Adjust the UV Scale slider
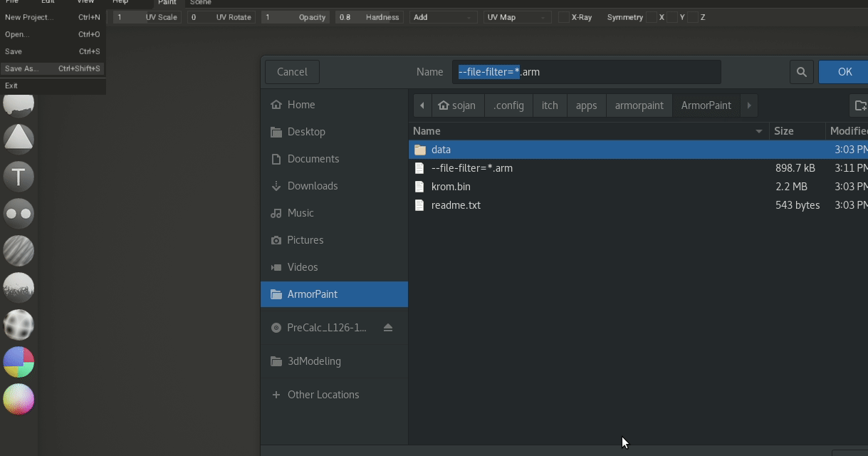Screen dimensions: 868x456 pyautogui.click(x=147, y=17)
